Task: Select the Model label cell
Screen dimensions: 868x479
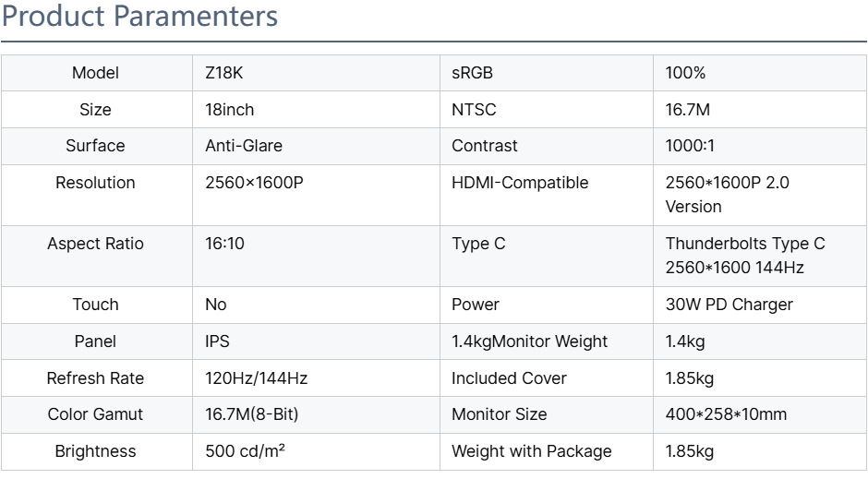Action: point(95,73)
